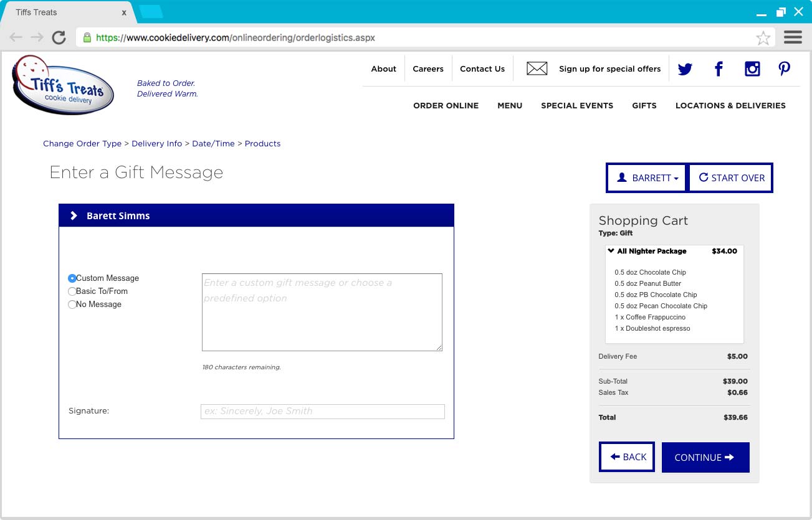Open the BARRETT account dropdown

[x=647, y=178]
